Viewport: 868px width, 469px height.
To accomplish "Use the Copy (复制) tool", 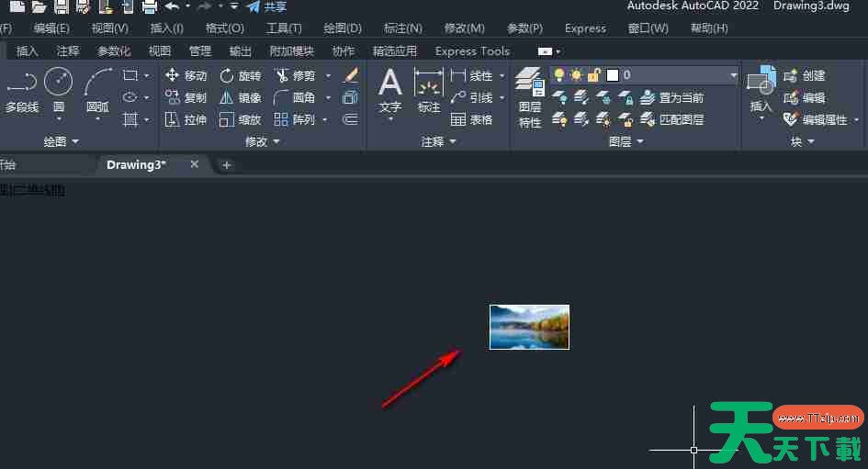I will pos(186,97).
